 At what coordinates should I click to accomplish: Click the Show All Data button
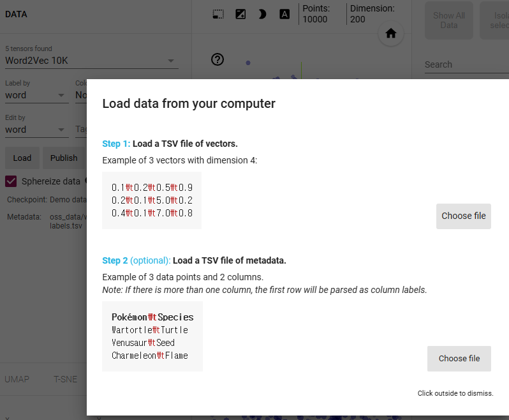pyautogui.click(x=449, y=20)
